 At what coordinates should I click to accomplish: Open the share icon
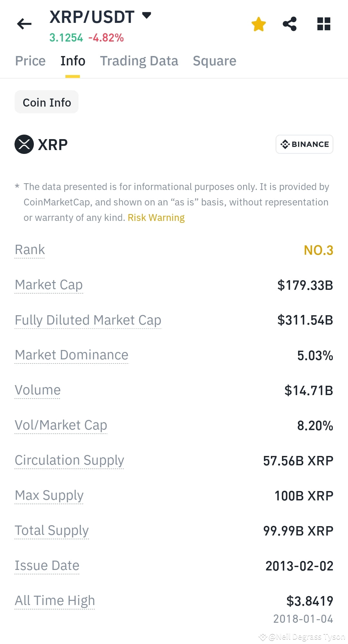[x=290, y=24]
